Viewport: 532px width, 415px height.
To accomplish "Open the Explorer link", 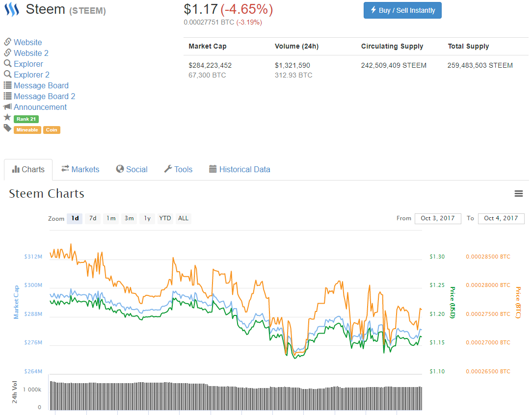I will [x=28, y=64].
